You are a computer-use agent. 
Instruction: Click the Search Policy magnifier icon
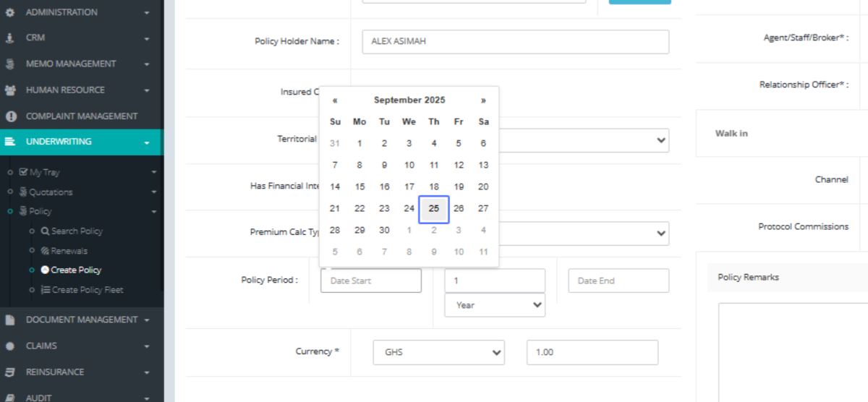(x=45, y=231)
